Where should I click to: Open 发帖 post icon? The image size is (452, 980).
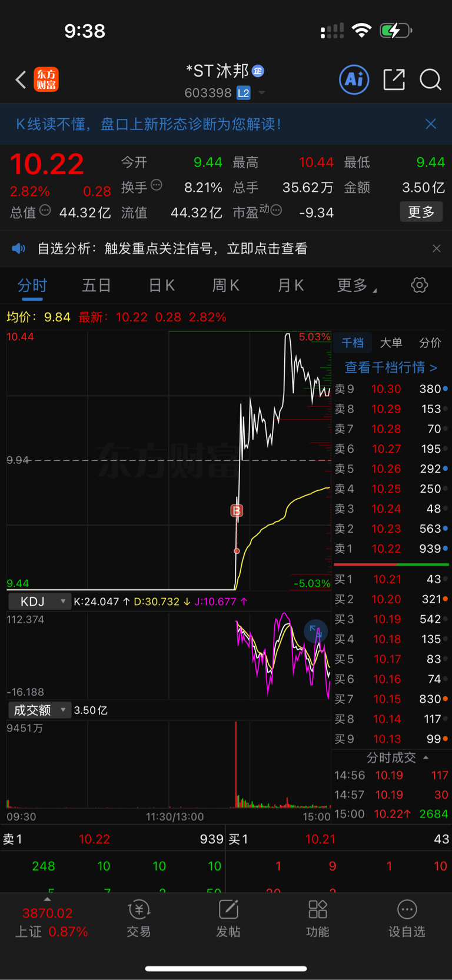(228, 918)
